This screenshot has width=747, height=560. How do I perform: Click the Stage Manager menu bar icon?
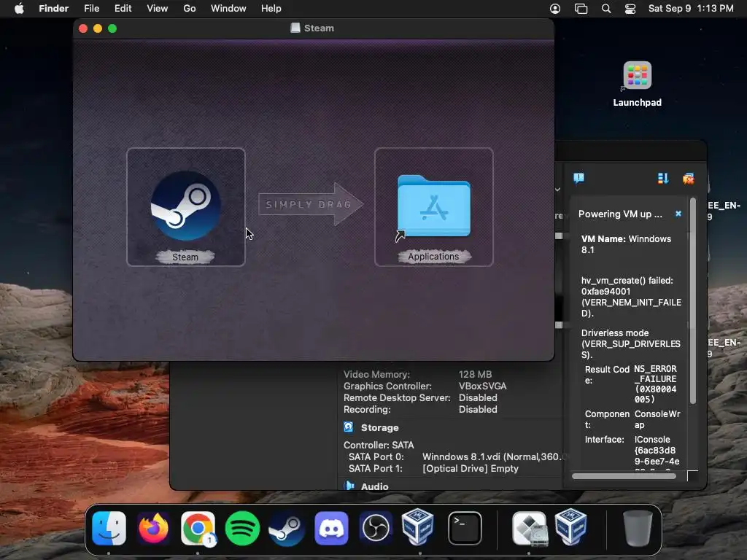coord(581,9)
